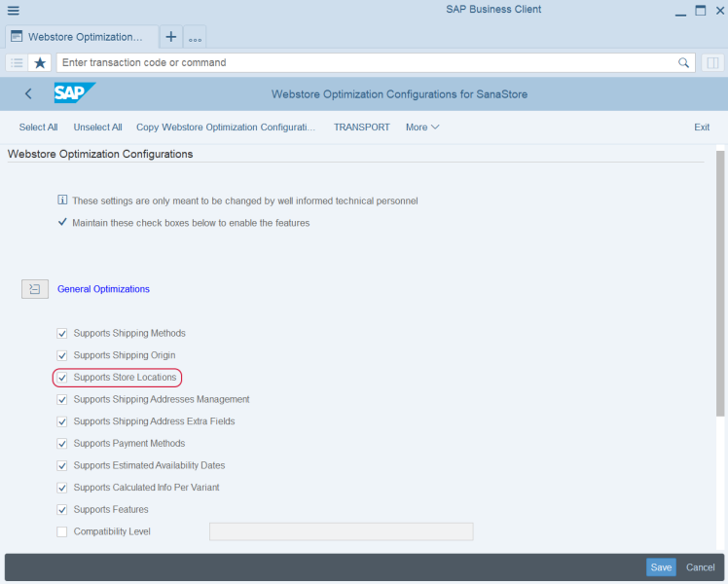Click the vertical scrollbar

[720, 282]
